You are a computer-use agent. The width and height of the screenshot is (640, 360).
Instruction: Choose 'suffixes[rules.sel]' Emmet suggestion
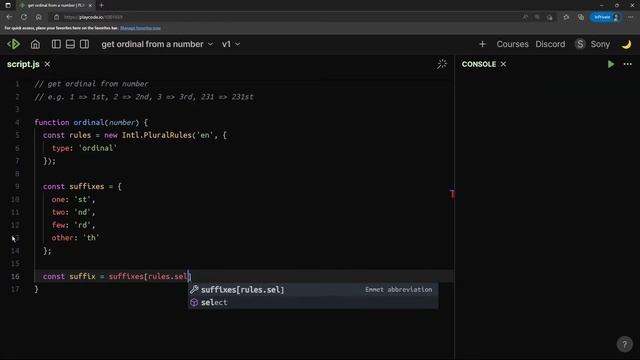tap(313, 289)
